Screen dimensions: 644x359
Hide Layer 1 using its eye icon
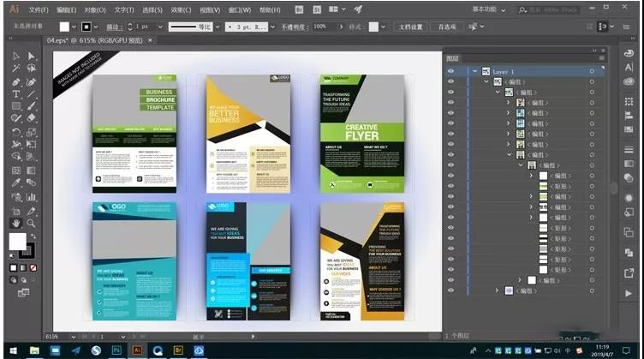pos(451,71)
